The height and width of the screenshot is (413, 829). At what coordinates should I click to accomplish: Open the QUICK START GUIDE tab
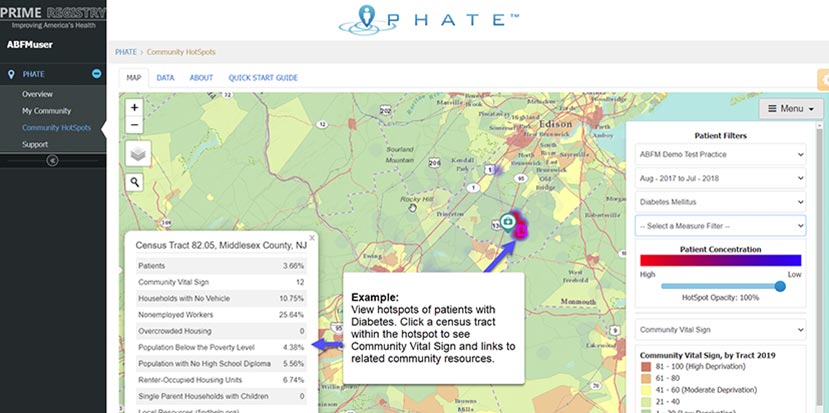click(263, 78)
